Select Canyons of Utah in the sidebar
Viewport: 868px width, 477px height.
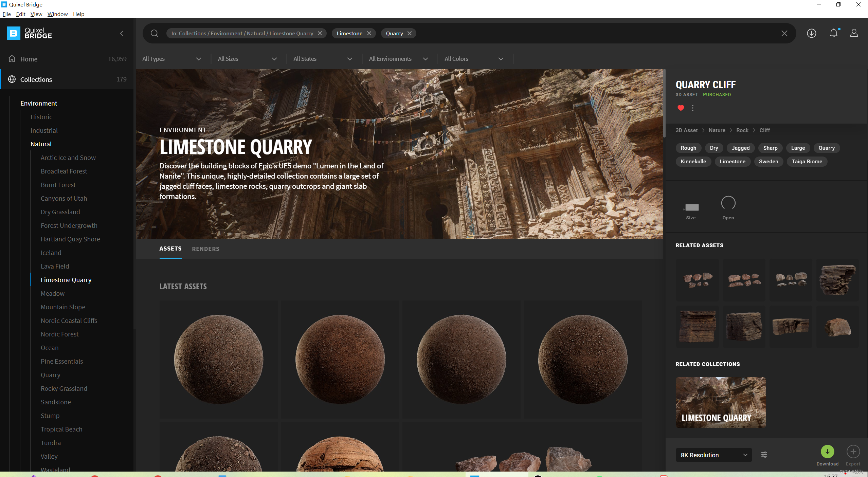pyautogui.click(x=64, y=198)
